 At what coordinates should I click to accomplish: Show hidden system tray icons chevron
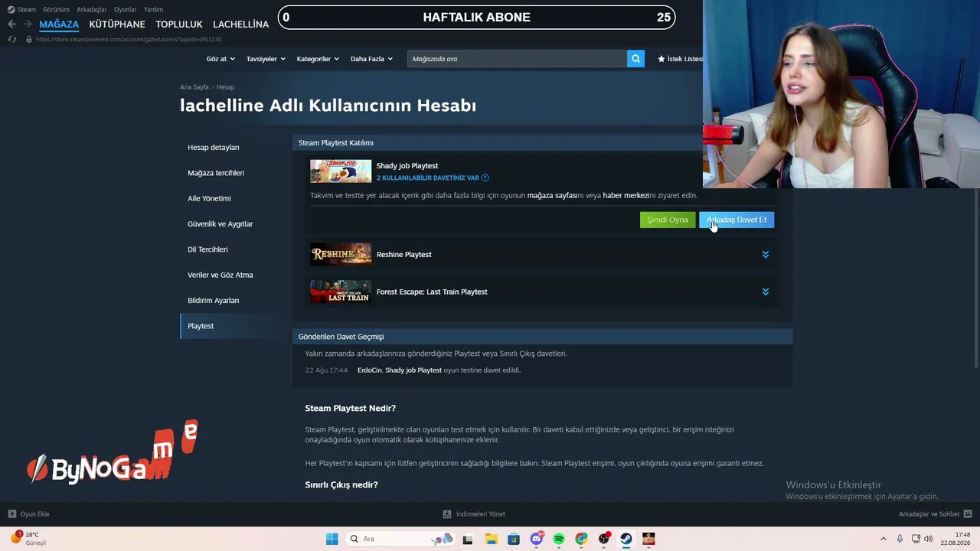[883, 539]
